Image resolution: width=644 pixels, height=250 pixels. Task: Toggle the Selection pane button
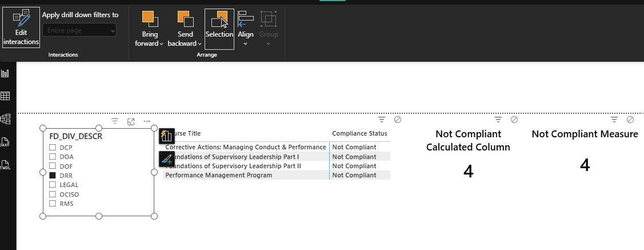[219, 29]
